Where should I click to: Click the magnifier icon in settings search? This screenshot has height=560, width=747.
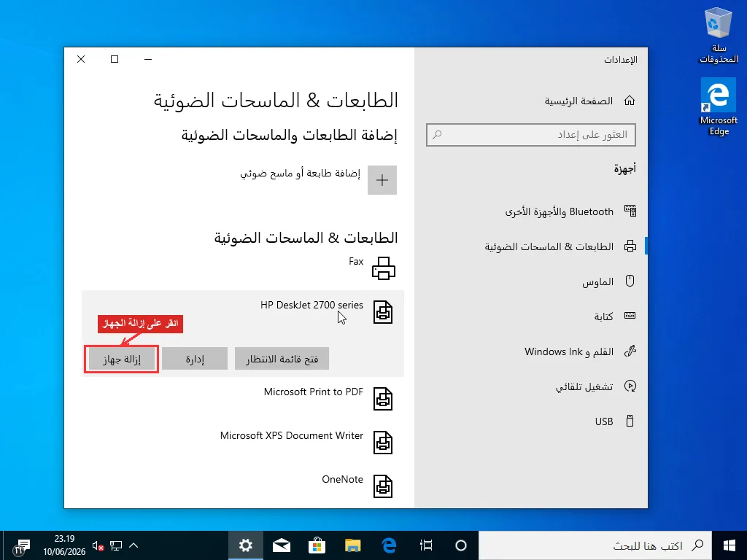pyautogui.click(x=438, y=135)
